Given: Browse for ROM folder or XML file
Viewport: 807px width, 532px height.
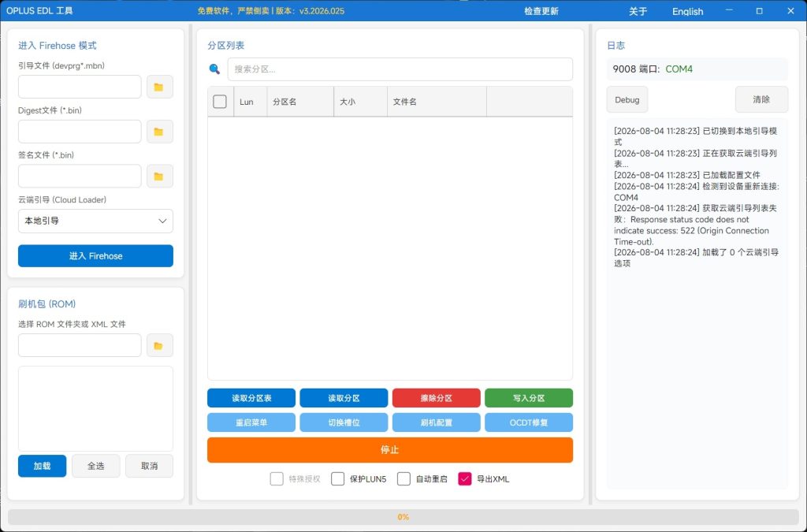Looking at the screenshot, I should tap(159, 345).
